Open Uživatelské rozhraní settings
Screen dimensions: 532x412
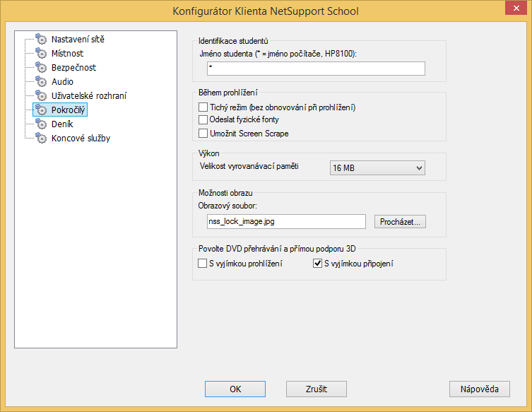click(x=89, y=96)
